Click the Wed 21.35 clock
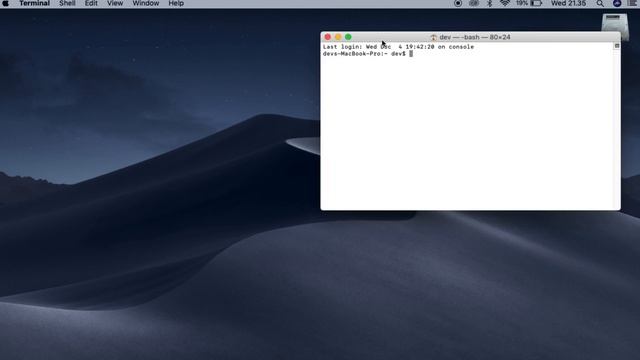Image resolution: width=640 pixels, height=360 pixels. 568,3
